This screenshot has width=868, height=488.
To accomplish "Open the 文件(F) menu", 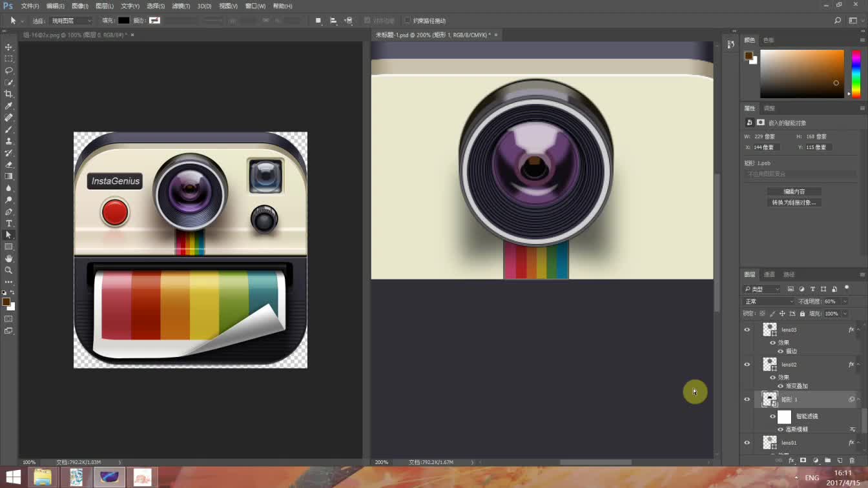I will click(x=30, y=6).
